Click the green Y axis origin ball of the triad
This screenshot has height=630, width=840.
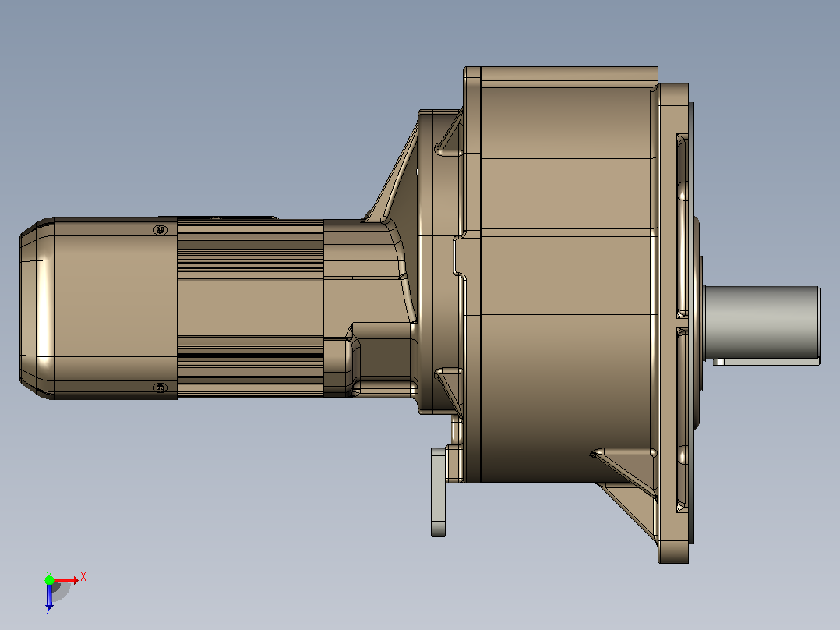tap(49, 580)
